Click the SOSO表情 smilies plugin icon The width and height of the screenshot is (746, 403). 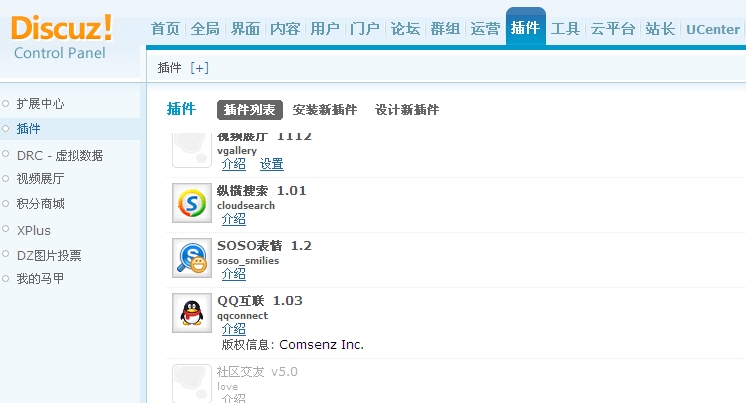point(192,258)
